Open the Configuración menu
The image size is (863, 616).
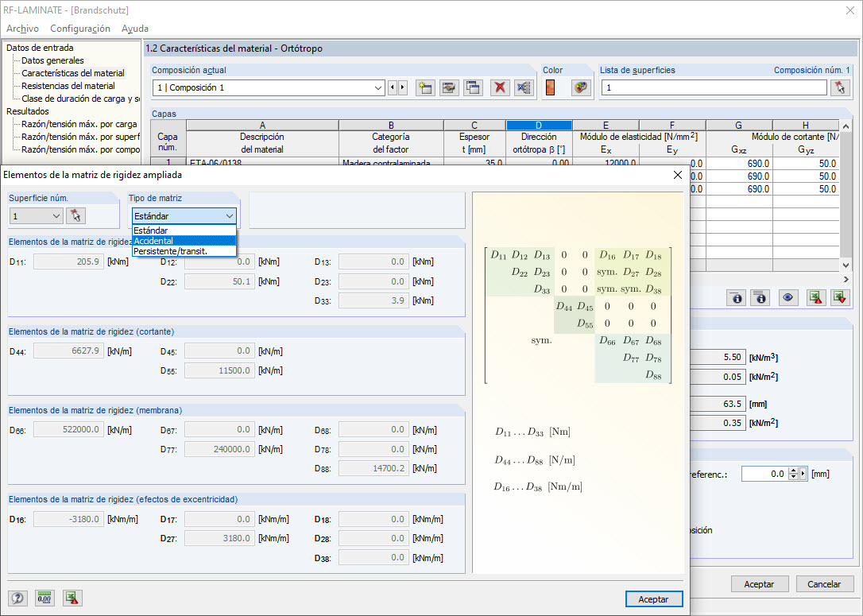pyautogui.click(x=80, y=29)
